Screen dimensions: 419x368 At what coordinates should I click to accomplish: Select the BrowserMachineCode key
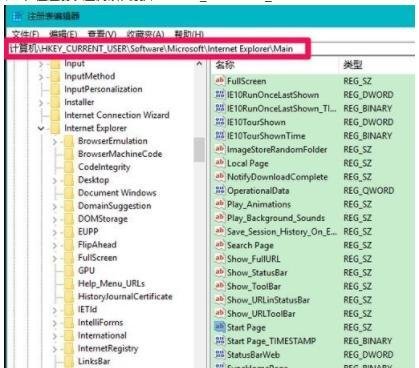(x=120, y=154)
